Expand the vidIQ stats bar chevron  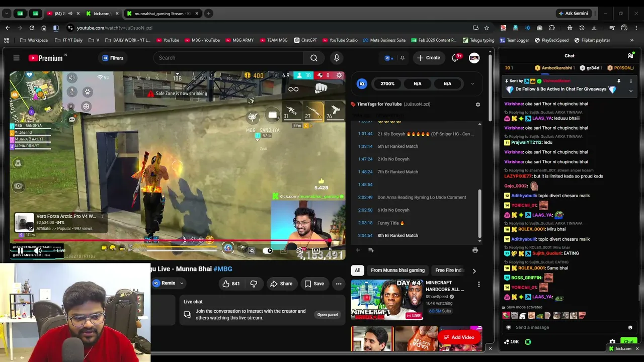tap(472, 84)
